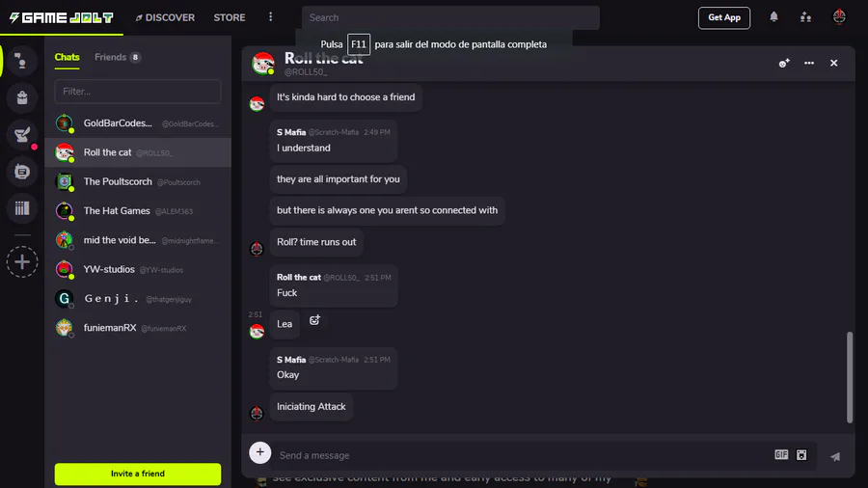Viewport: 868px width, 488px height.
Task: Open the Discover menu item
Action: click(165, 17)
